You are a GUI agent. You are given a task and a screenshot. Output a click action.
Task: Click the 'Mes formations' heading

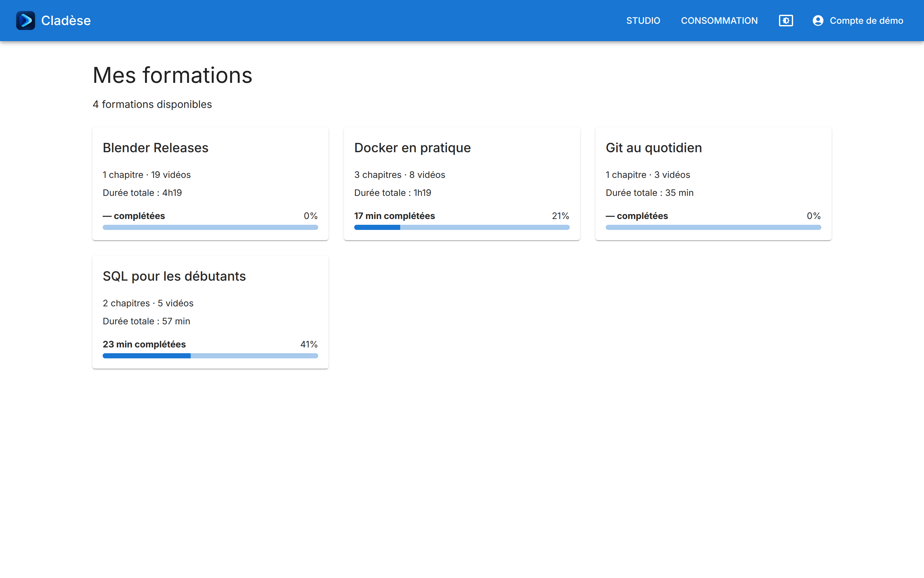coord(172,75)
